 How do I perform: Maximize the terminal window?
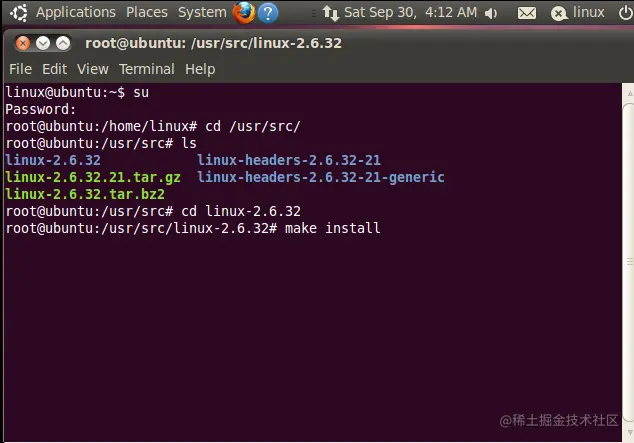pyautogui.click(x=63, y=43)
